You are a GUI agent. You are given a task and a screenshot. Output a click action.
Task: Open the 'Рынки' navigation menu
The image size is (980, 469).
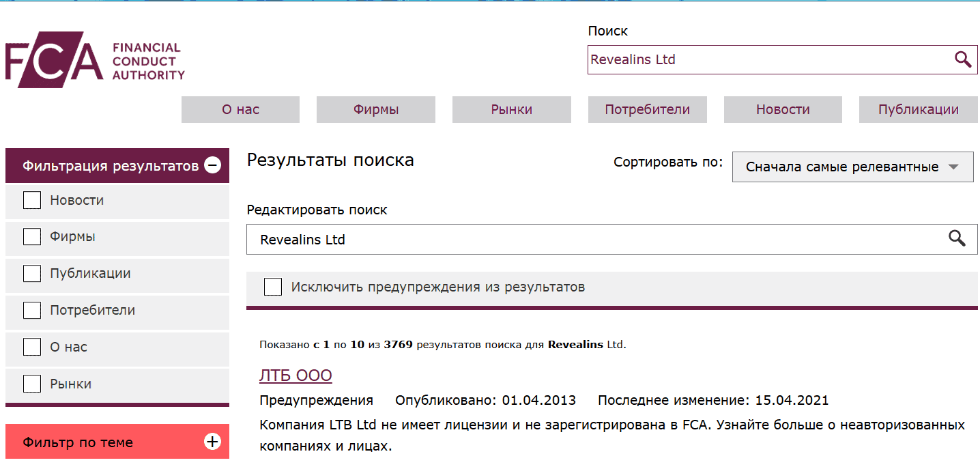click(x=511, y=109)
